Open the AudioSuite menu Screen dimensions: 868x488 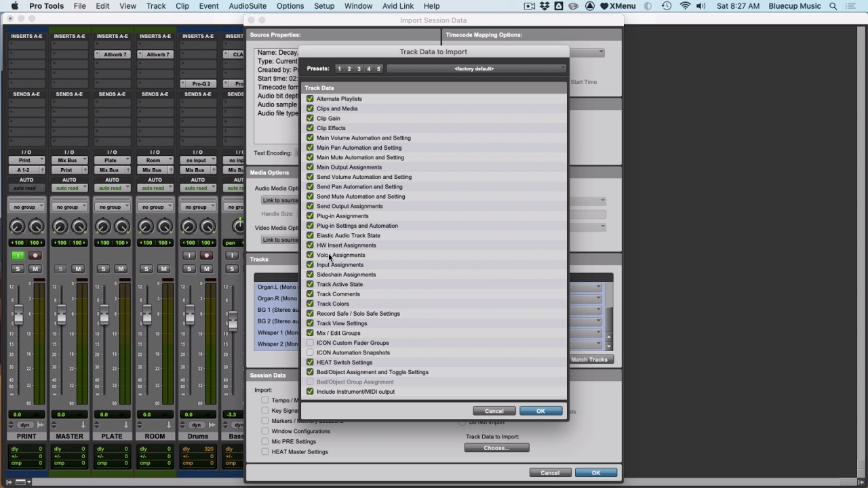coord(248,6)
